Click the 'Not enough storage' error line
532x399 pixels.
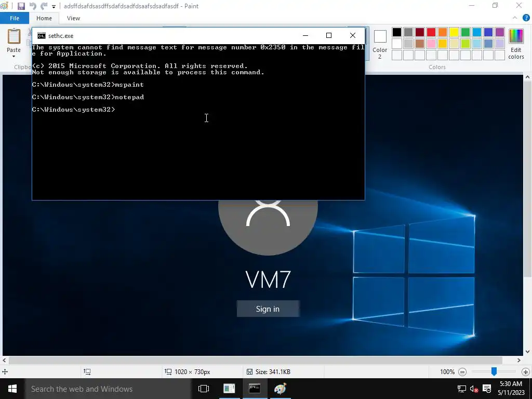[x=148, y=72]
